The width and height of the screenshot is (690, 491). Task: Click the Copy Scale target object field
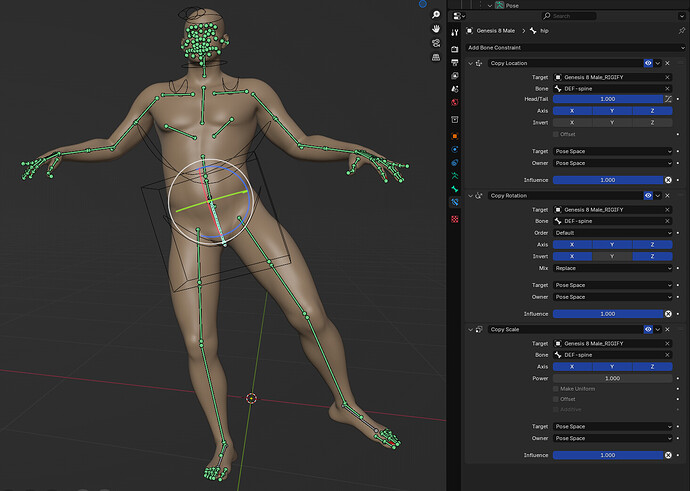[x=613, y=344]
